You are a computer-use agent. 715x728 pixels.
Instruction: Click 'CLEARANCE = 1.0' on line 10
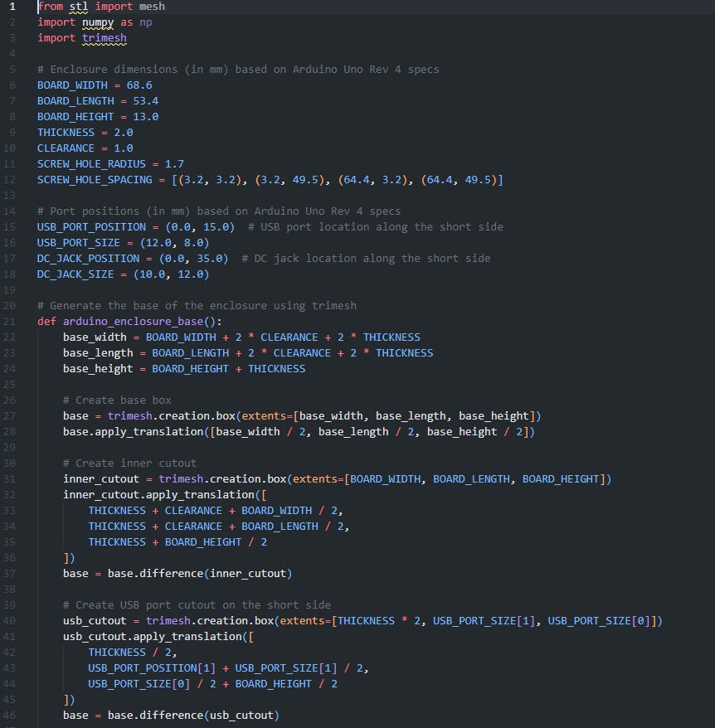[x=85, y=148]
